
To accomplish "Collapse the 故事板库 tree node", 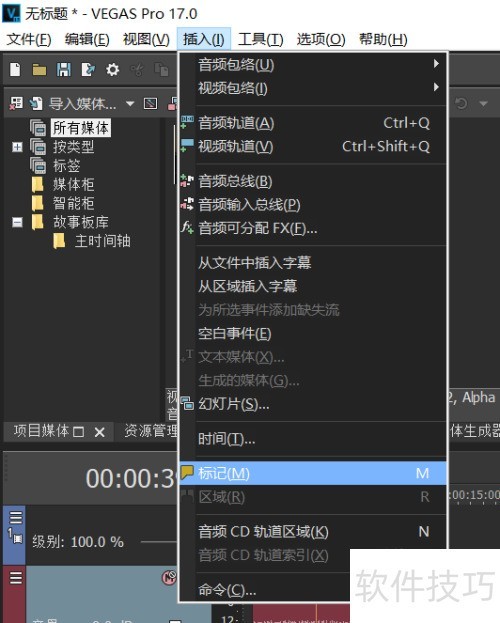I will pyautogui.click(x=17, y=222).
